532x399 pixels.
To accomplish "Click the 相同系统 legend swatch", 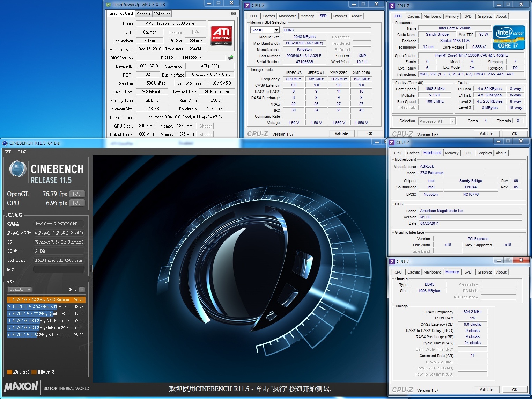I will 34,372.
